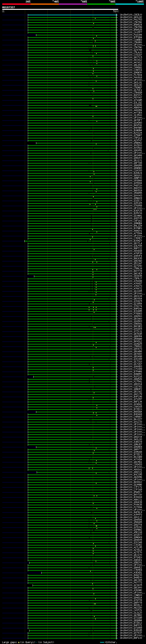Open hit UniRef100_C8CBJ0
This screenshot has height=644, width=146.
[131, 15]
